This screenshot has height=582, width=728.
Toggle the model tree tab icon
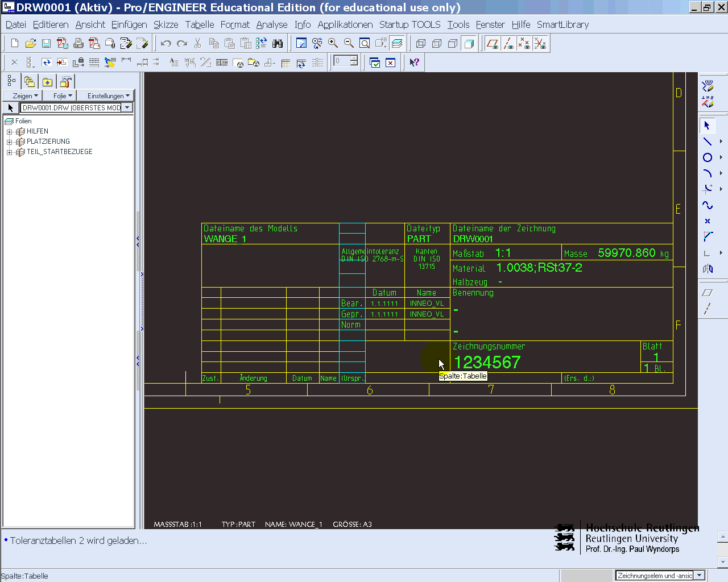pos(11,81)
